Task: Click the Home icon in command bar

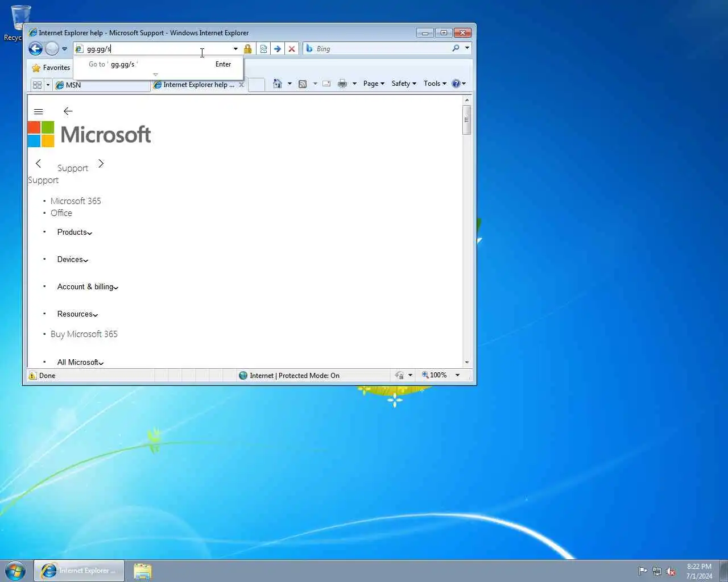Action: click(x=278, y=84)
